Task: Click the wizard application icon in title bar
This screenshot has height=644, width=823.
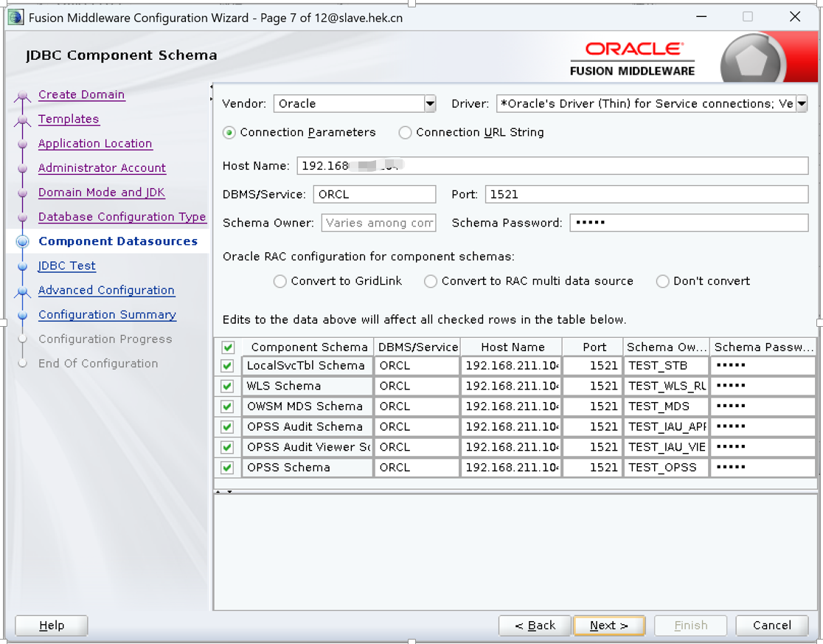Action: 15,17
